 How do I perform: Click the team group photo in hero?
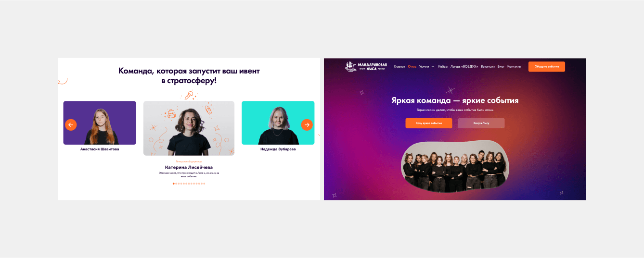coord(455,166)
